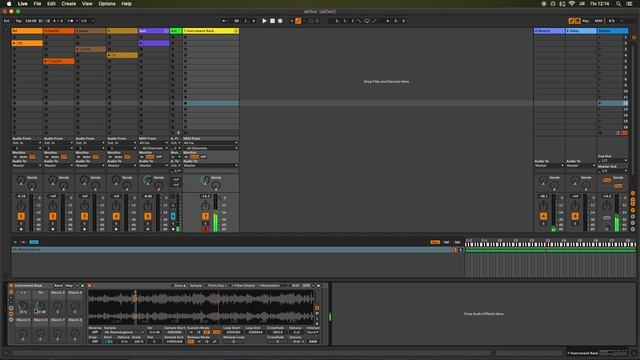
Task: Open first track Audio To Master dropdown
Action: [x=27, y=166]
